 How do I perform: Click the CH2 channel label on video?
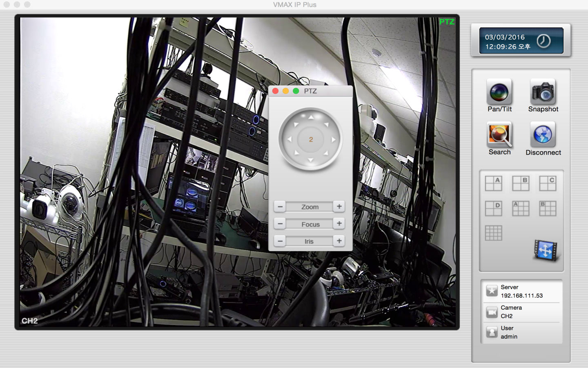29,321
